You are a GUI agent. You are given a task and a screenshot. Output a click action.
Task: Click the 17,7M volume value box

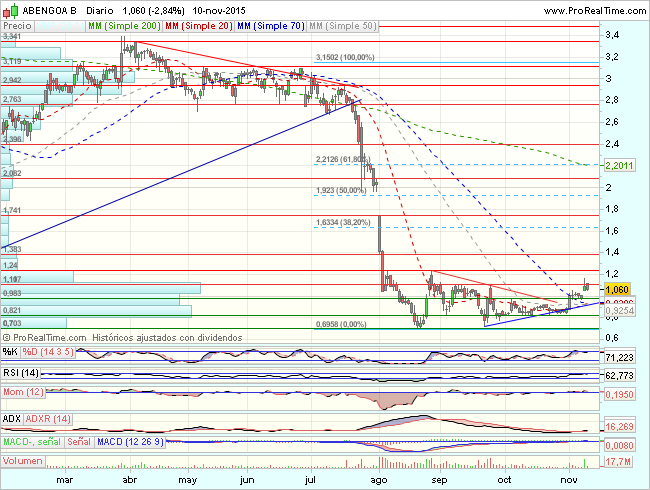pyautogui.click(x=618, y=461)
